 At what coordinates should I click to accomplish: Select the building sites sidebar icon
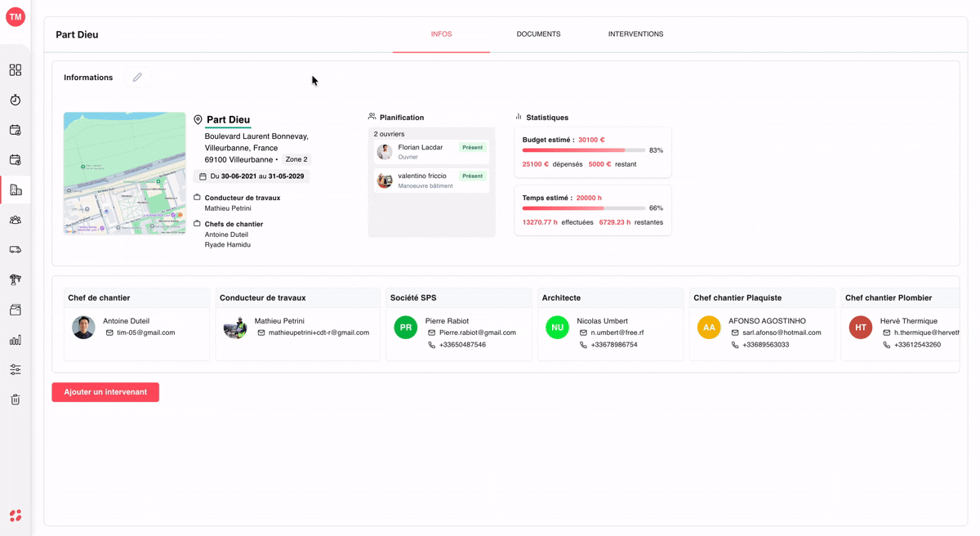[x=16, y=190]
